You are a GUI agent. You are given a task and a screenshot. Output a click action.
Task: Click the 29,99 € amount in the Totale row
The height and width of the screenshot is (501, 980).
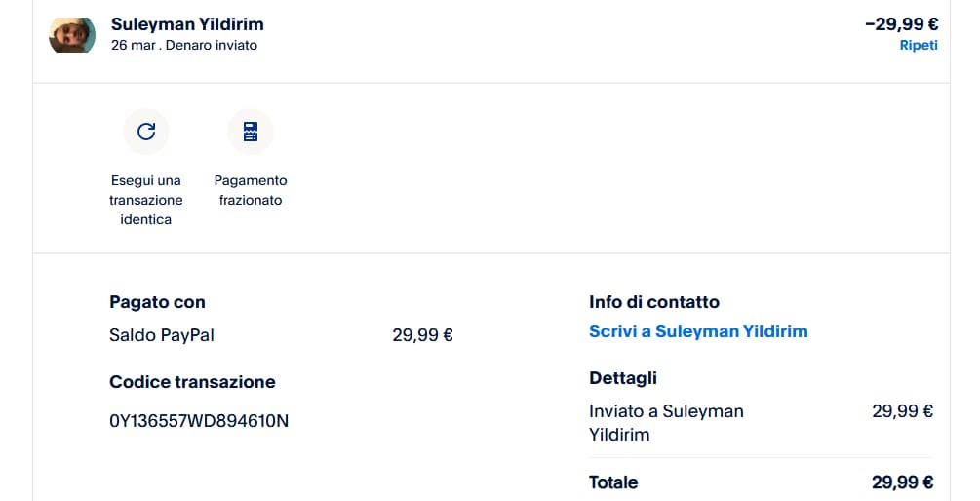[x=902, y=482]
